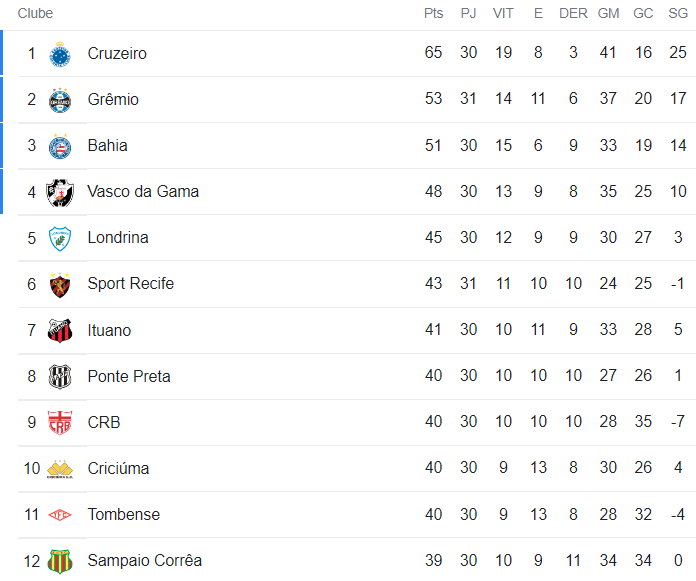Screen dimensions: 696x581
Task: Click the Grêmio club crest icon
Action: tap(60, 100)
